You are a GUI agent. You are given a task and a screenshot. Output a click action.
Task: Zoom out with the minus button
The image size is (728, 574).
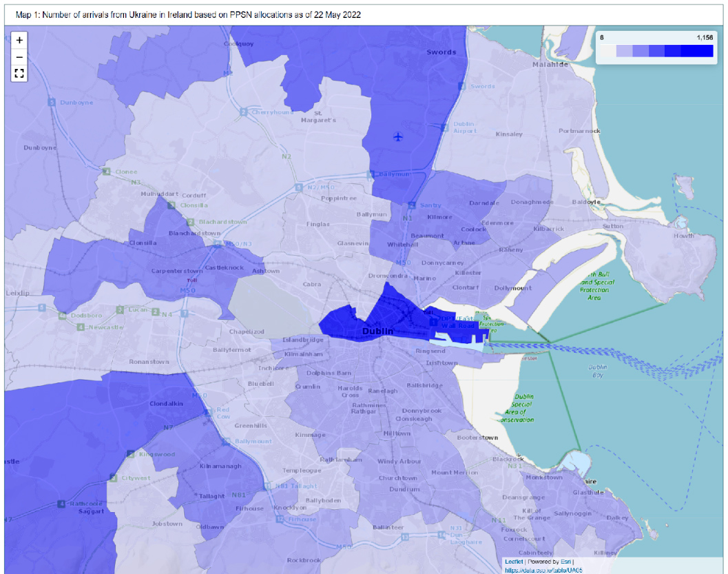click(x=19, y=57)
